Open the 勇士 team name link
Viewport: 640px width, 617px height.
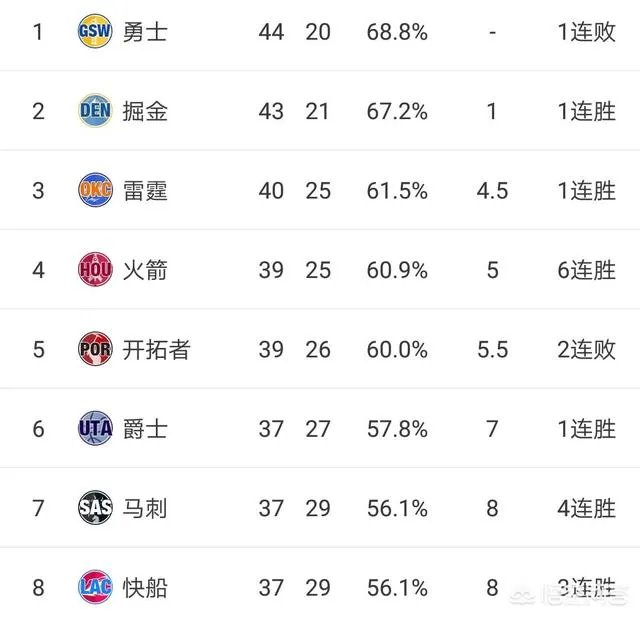pos(146,32)
